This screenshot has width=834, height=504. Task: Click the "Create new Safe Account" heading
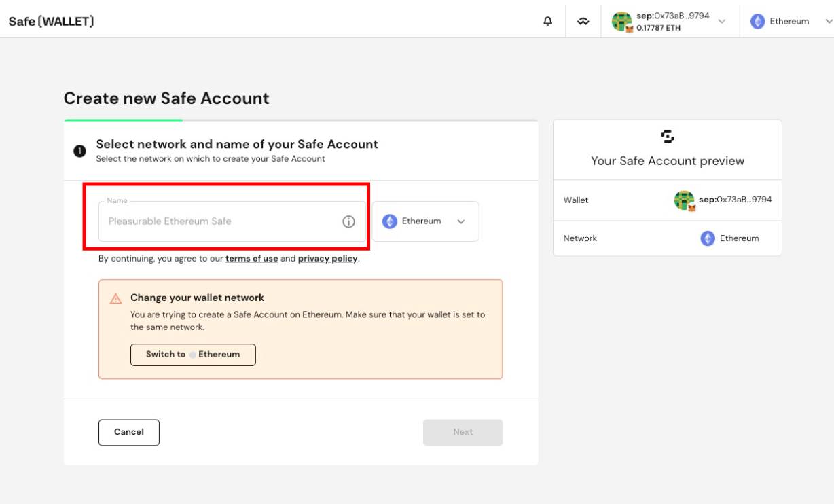(x=166, y=98)
